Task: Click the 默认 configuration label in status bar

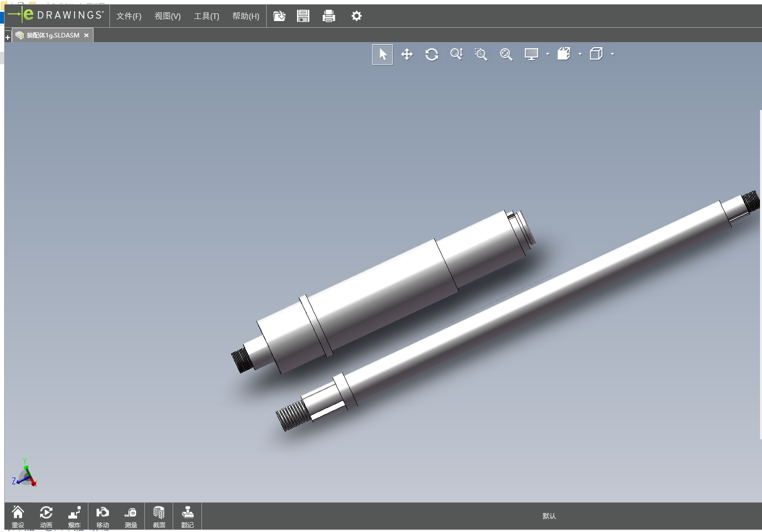Action: click(549, 516)
